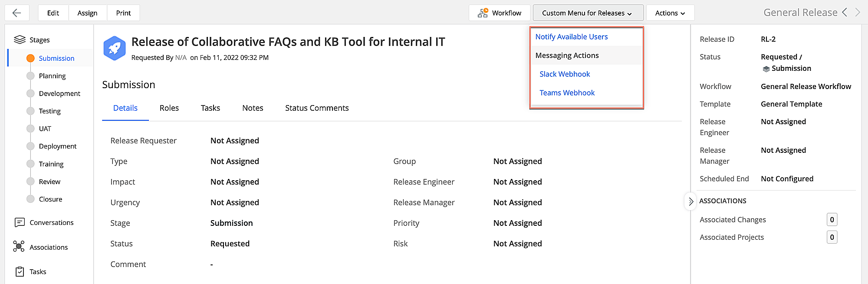This screenshot has width=868, height=284.
Task: Open Custom Menu for Releases dropdown
Action: [x=588, y=13]
